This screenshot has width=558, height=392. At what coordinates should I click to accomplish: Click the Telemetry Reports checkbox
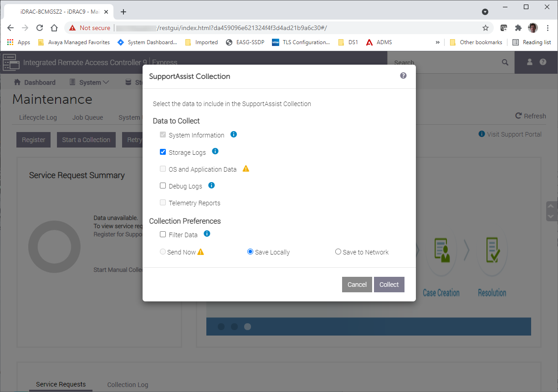point(163,203)
